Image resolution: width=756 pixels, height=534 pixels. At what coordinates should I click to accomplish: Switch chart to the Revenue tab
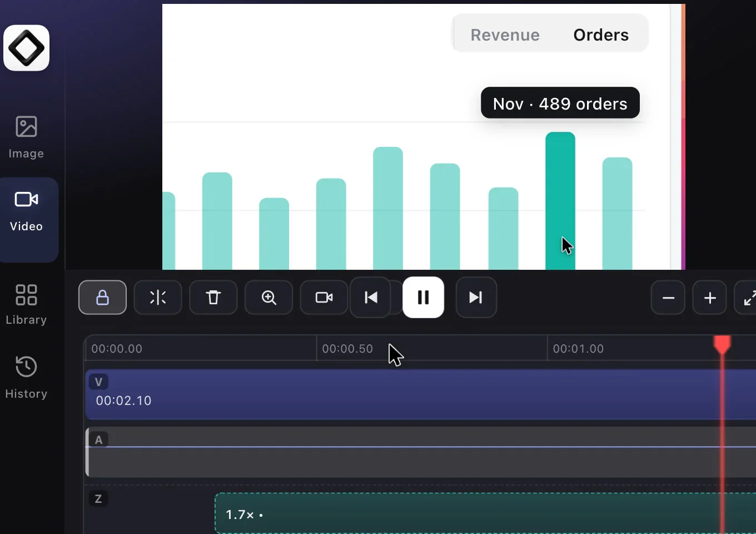505,34
